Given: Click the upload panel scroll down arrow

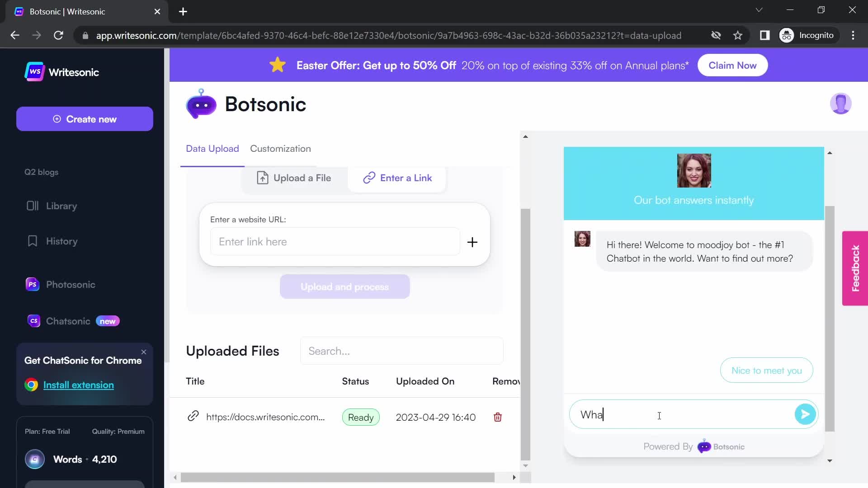Looking at the screenshot, I should click(x=525, y=465).
